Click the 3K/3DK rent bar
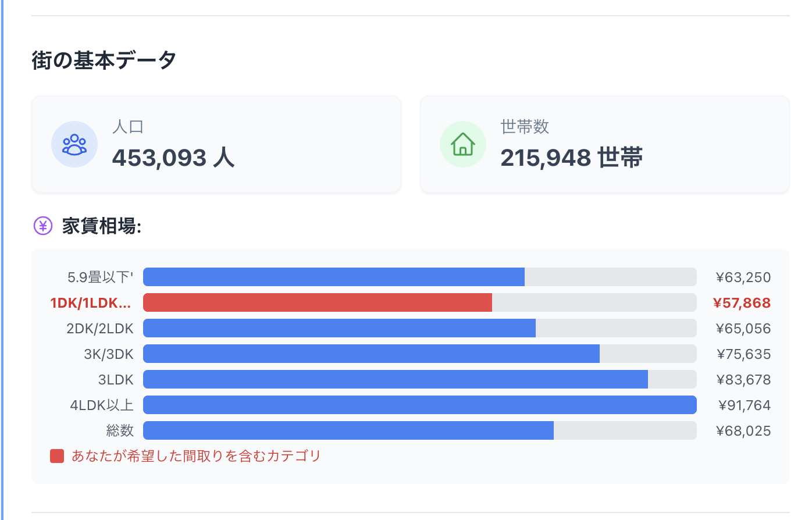Screen dimensions: 812x520 (x=371, y=354)
